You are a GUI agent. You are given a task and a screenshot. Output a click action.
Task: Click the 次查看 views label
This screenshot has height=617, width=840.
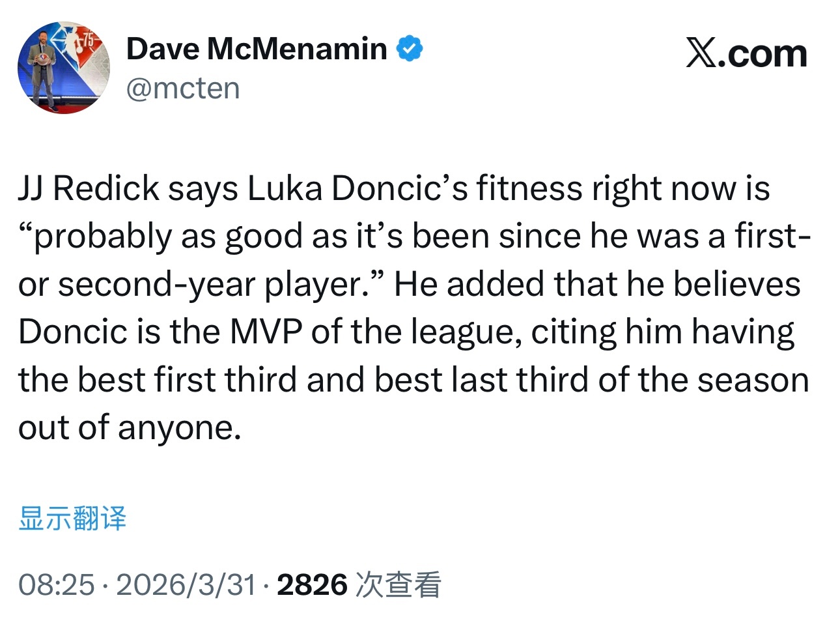(x=399, y=584)
